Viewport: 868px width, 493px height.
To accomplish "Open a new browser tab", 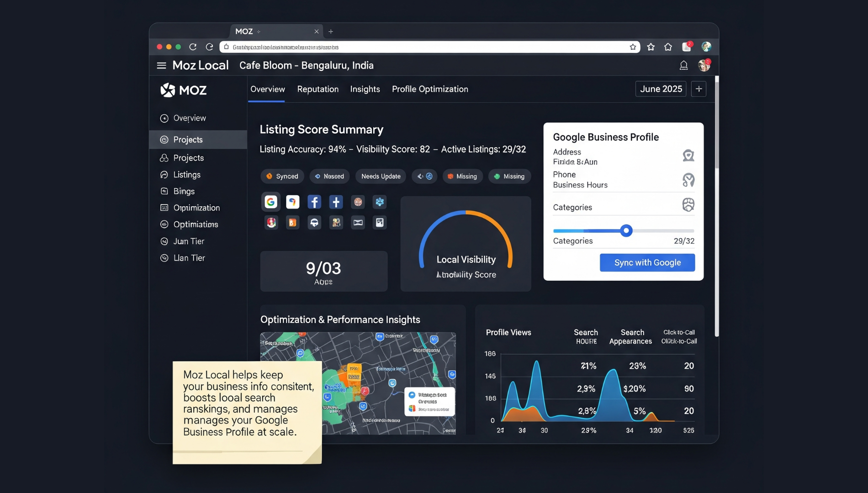I will [x=331, y=31].
